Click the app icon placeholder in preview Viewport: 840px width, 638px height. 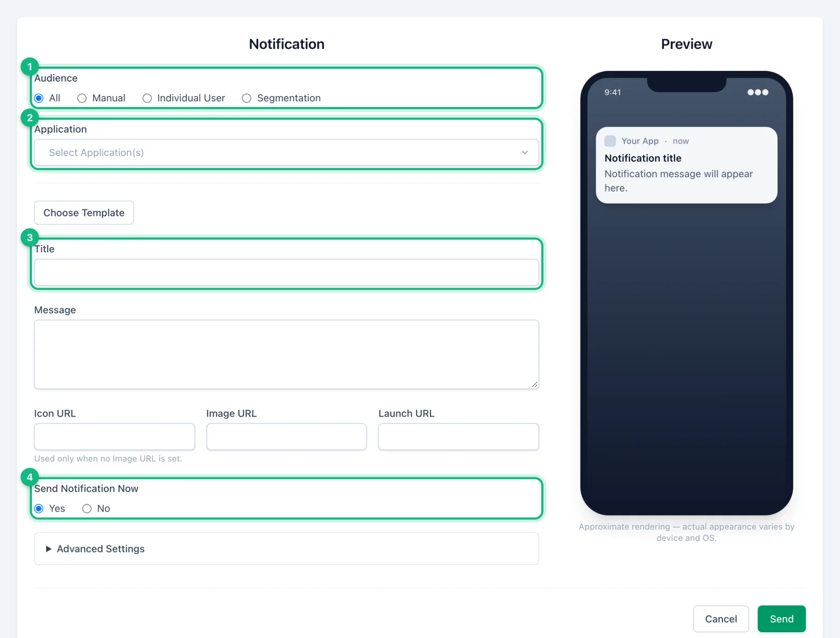tap(610, 141)
